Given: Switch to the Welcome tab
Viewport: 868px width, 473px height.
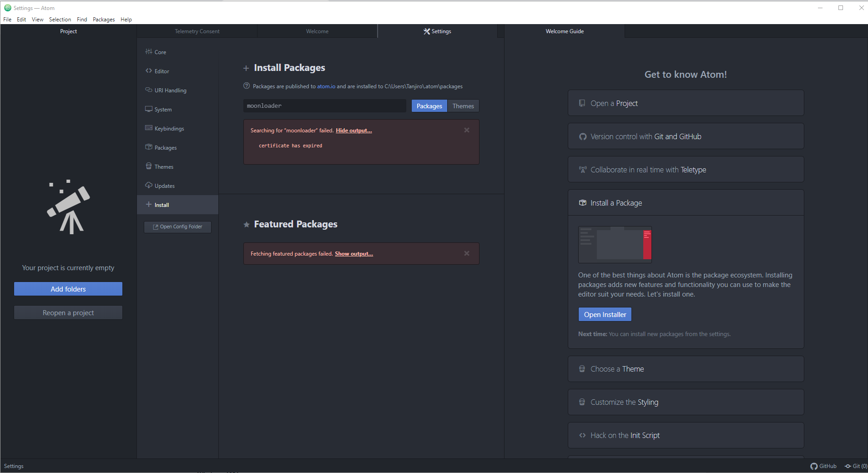Looking at the screenshot, I should (317, 31).
